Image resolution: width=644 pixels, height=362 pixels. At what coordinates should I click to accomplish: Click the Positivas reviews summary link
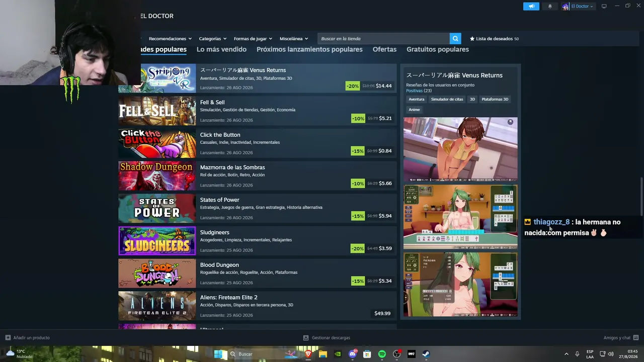point(414,91)
